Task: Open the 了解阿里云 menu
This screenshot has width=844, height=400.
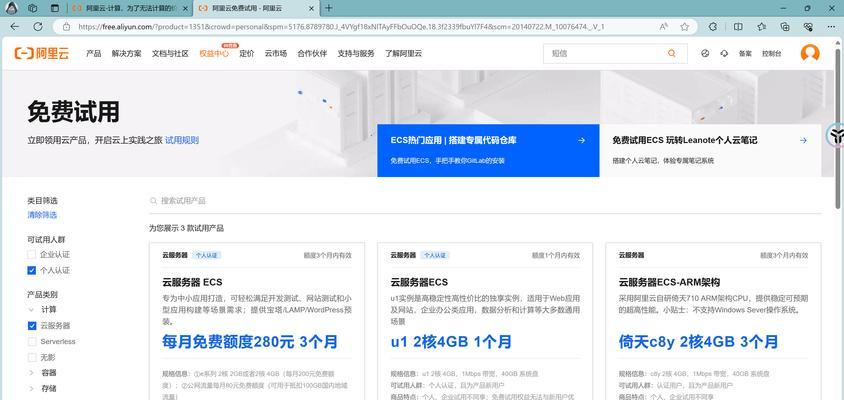Action: (x=403, y=53)
